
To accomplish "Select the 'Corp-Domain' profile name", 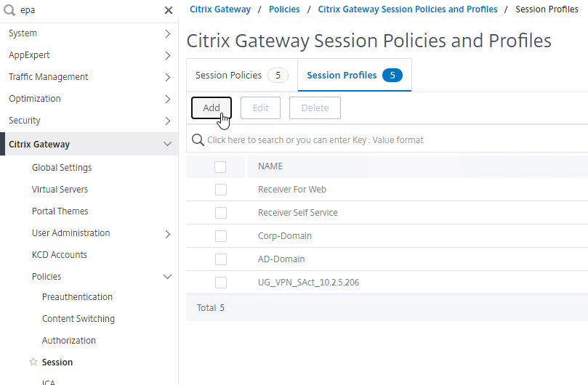I will pyautogui.click(x=285, y=236).
